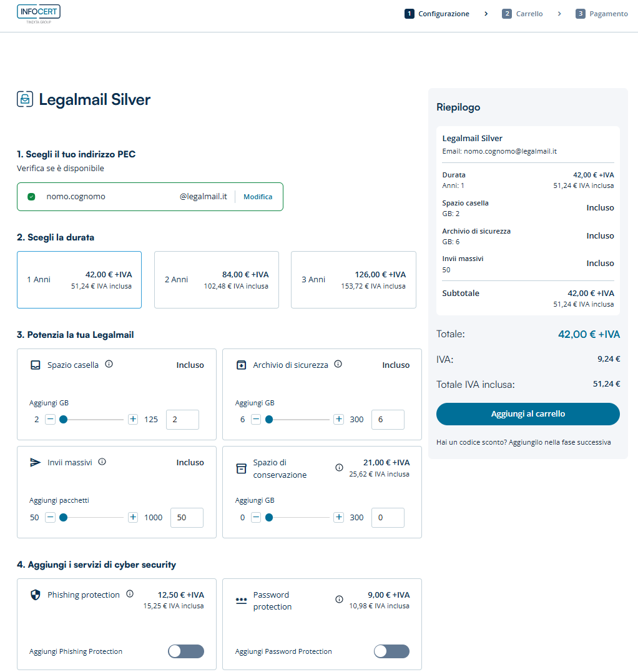
Task: Open info tooltip for Invii massivi
Action: (102, 462)
